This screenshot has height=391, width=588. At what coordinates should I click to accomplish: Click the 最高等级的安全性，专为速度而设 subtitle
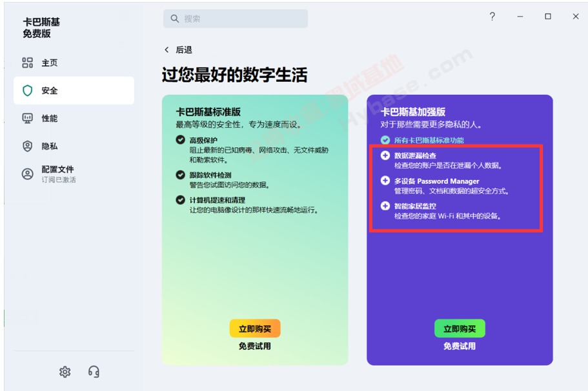tap(239, 125)
